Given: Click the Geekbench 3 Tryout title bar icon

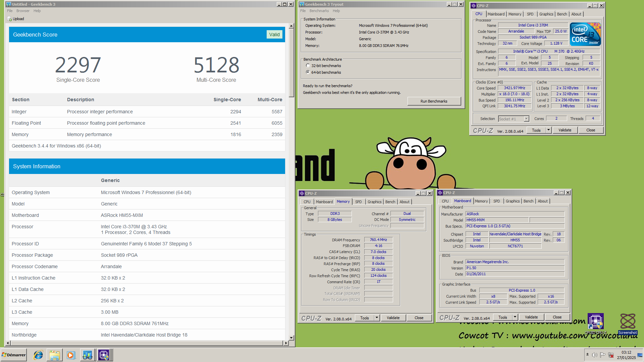Looking at the screenshot, I should click(x=302, y=4).
